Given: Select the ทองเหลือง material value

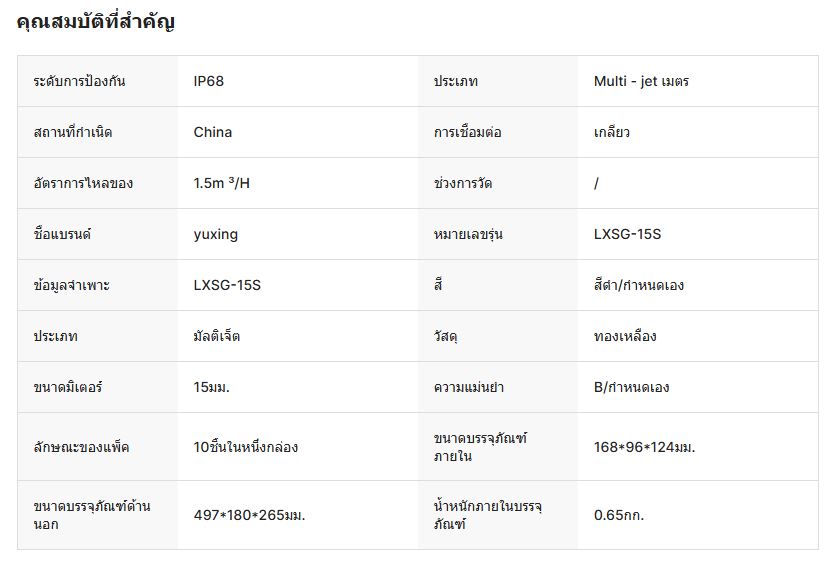Looking at the screenshot, I should [x=625, y=336].
